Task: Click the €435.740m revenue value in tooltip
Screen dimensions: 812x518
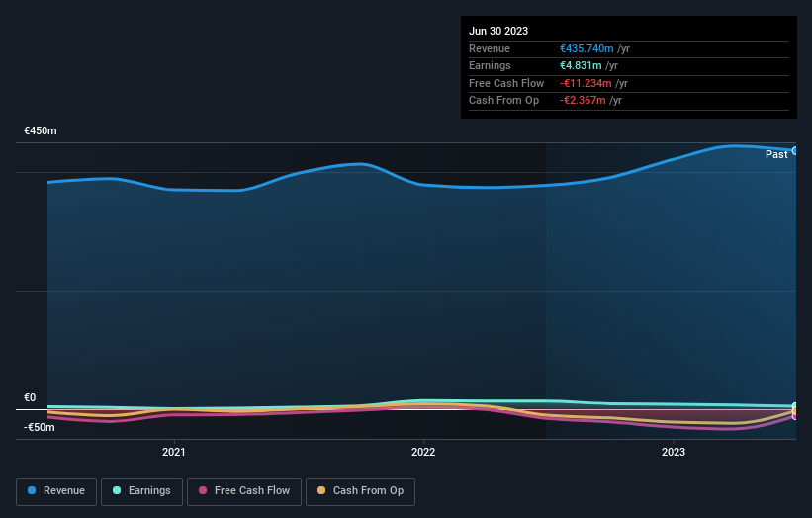Action: (586, 48)
